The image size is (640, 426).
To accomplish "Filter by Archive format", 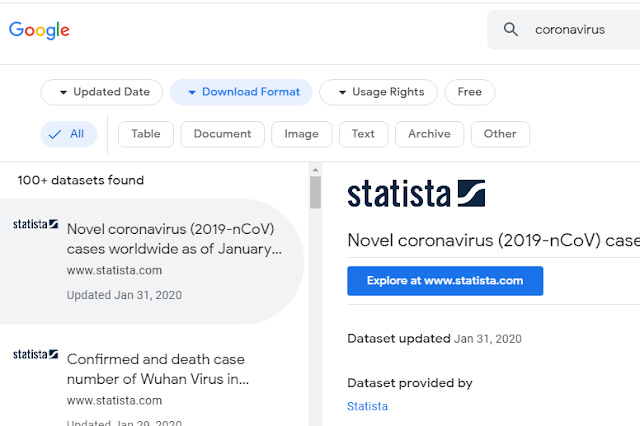I will [x=429, y=134].
